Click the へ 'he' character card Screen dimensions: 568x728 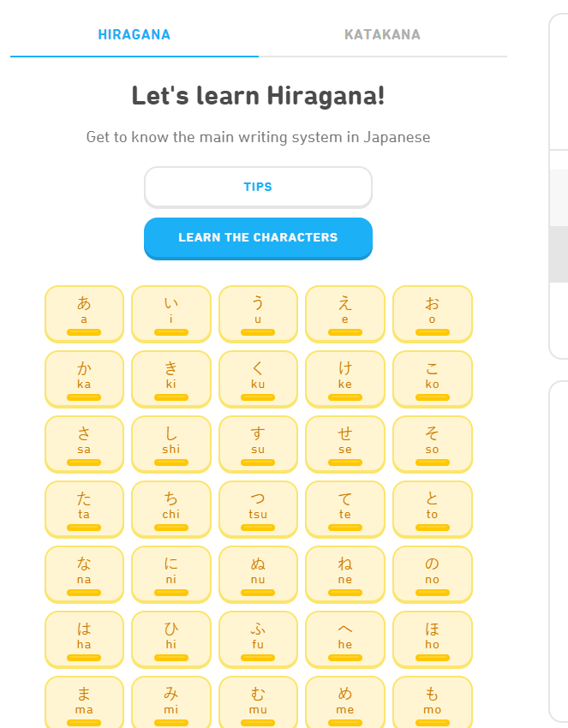(x=345, y=639)
